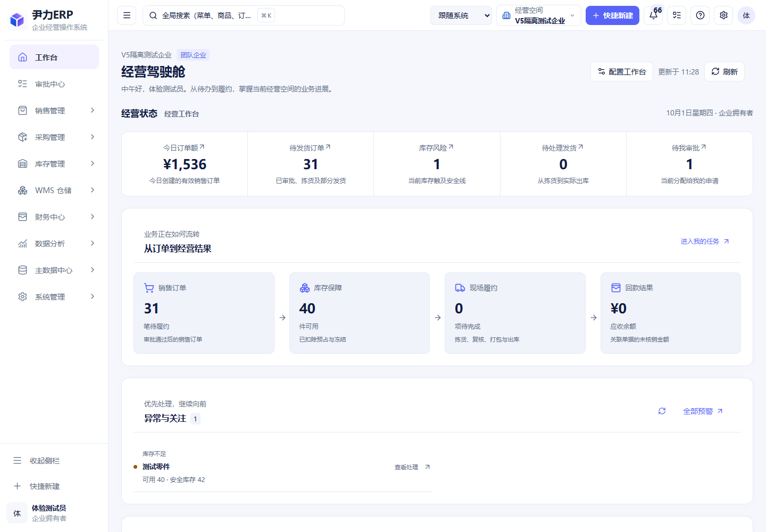Click the 快捷新建 button in header
Viewport: 766px width, 532px height.
[612, 15]
